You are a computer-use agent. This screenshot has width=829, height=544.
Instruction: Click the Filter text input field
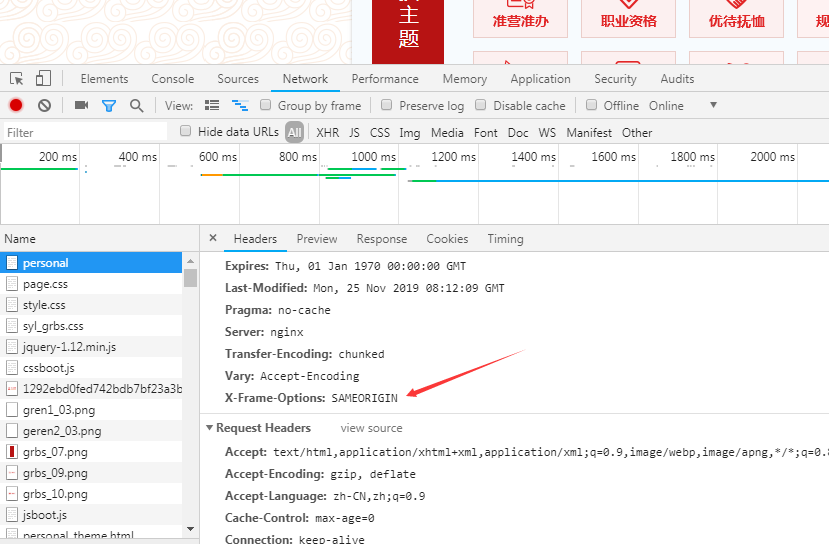pos(85,132)
